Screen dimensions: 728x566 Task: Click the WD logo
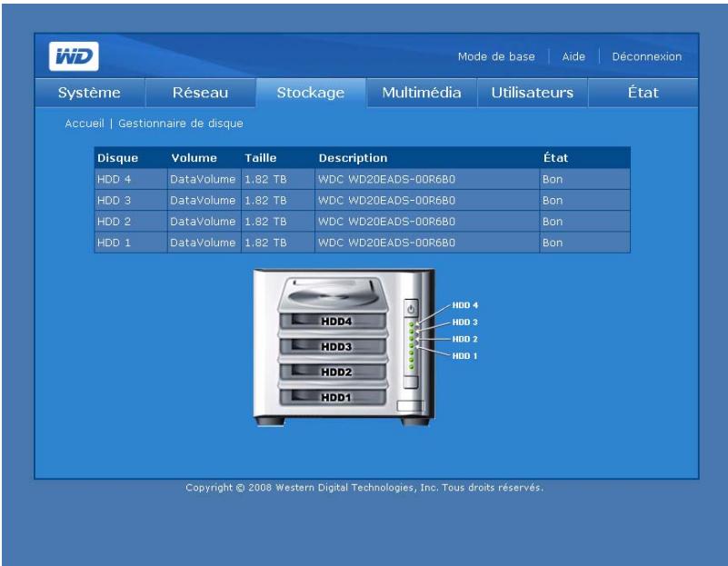74,56
